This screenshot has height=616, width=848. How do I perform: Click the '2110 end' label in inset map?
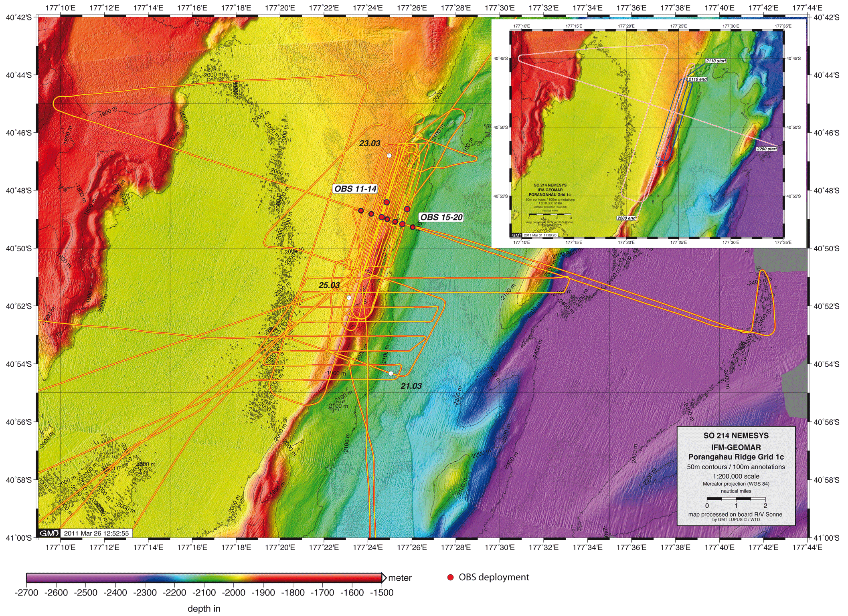[x=698, y=79]
